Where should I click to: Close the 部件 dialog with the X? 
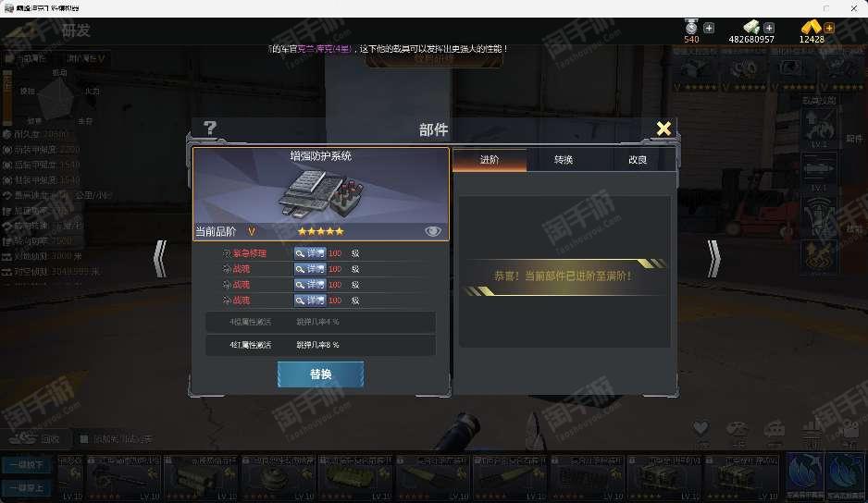click(x=663, y=129)
